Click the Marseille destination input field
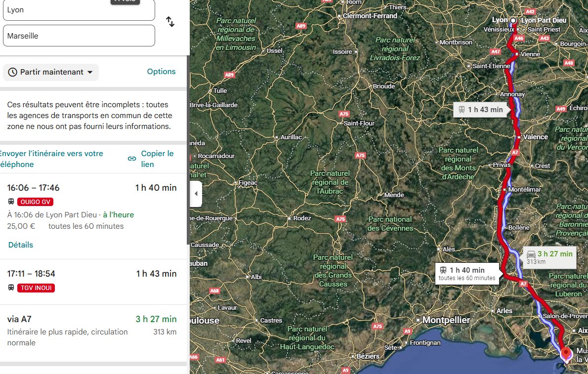Image resolution: width=588 pixels, height=374 pixels. [79, 36]
